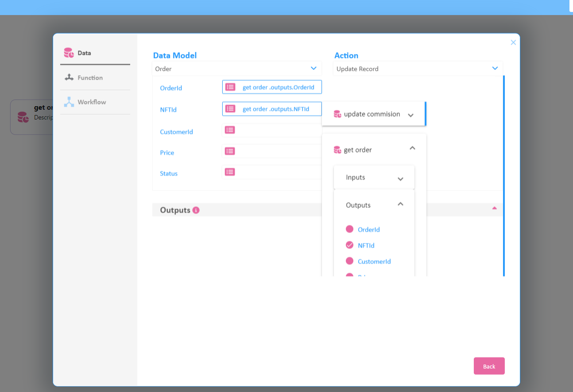Click the CustomerId field label
Screen dimensions: 573x392
click(x=176, y=132)
